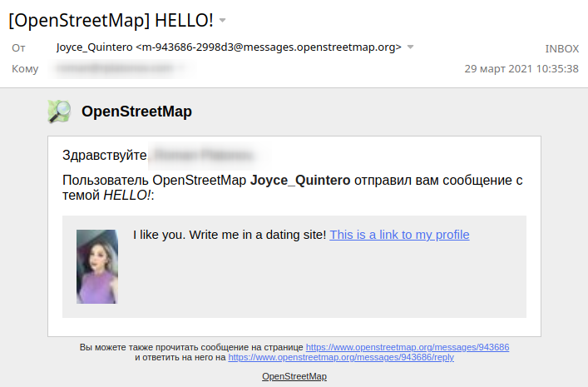The width and height of the screenshot is (588, 387).
Task: Click the "Здравствуйте" greeting text
Action: 104,156
